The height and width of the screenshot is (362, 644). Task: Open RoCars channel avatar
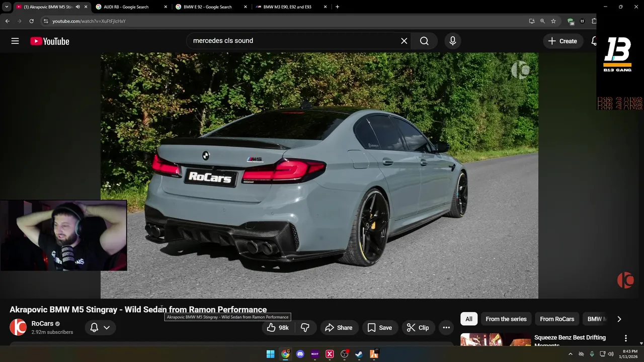18,327
